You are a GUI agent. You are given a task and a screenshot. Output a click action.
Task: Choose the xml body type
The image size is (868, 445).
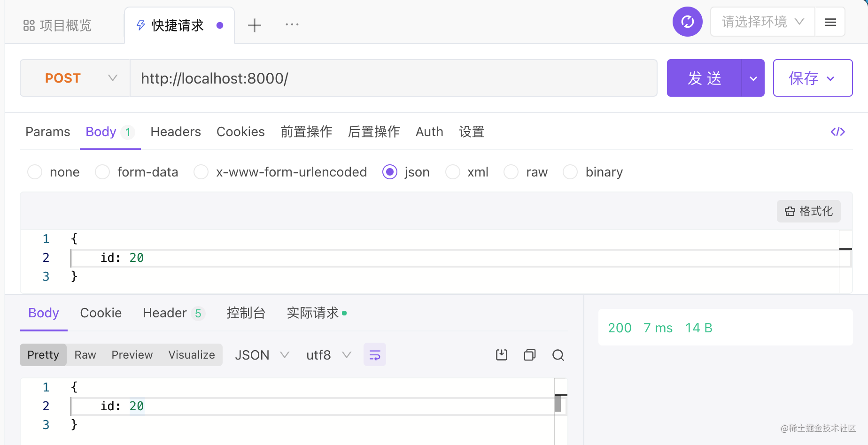[452, 172]
